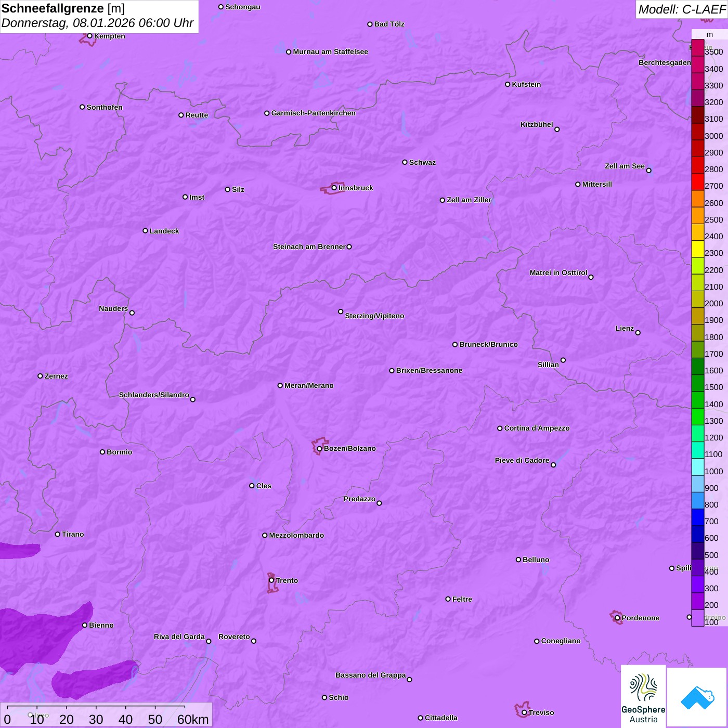Select the Kitzbühel map marker
This screenshot has height=728, width=728.
tap(557, 129)
